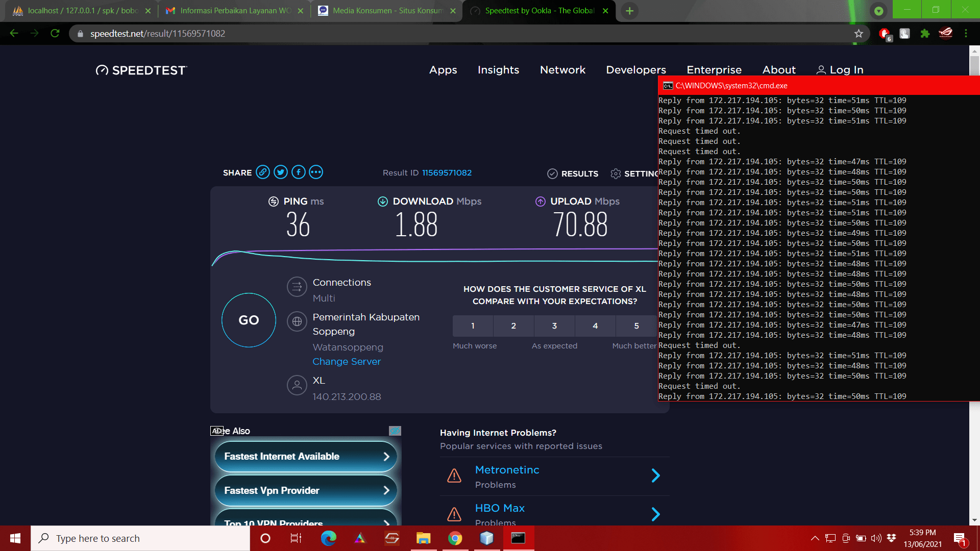Image resolution: width=980 pixels, height=551 pixels.
Task: Click Log In link
Action: pos(840,70)
